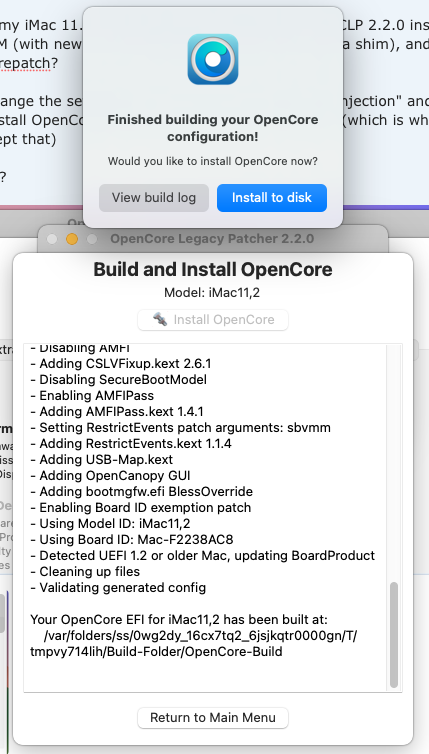
Task: Click the build log scrollbar thumb
Action: (393, 635)
